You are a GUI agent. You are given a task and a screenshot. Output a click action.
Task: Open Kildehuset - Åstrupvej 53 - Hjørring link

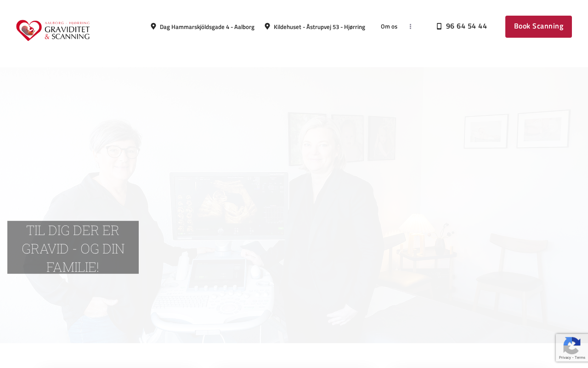tap(319, 27)
